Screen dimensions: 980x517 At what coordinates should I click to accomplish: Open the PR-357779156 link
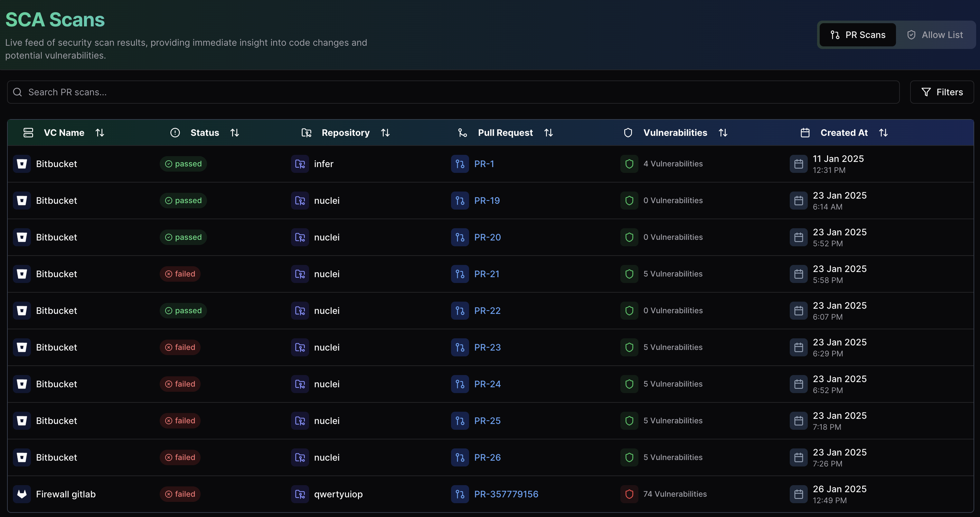pos(506,494)
